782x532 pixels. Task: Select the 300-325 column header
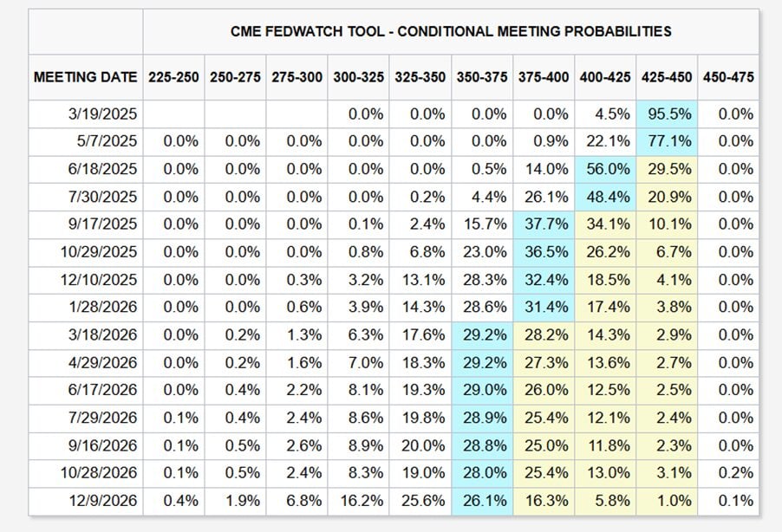(359, 77)
